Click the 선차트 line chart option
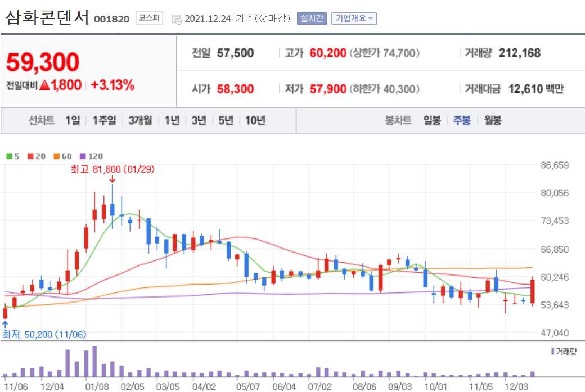 tap(43, 120)
